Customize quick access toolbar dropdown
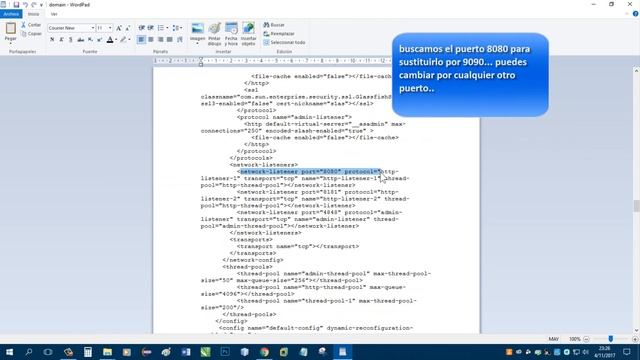Image resolution: width=640 pixels, height=360 pixels. tap(41, 5)
